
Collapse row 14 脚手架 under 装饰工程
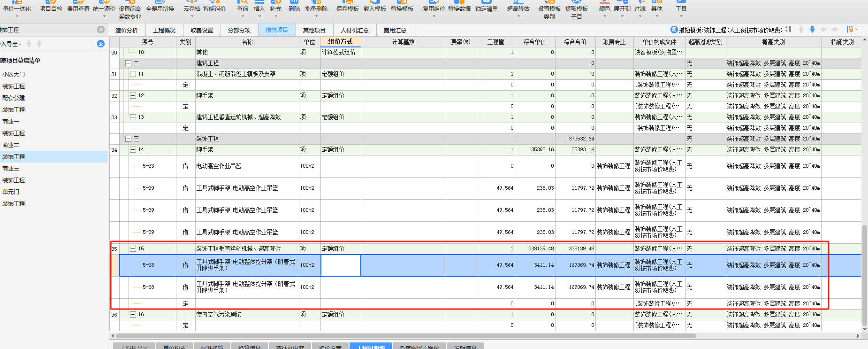coord(133,149)
